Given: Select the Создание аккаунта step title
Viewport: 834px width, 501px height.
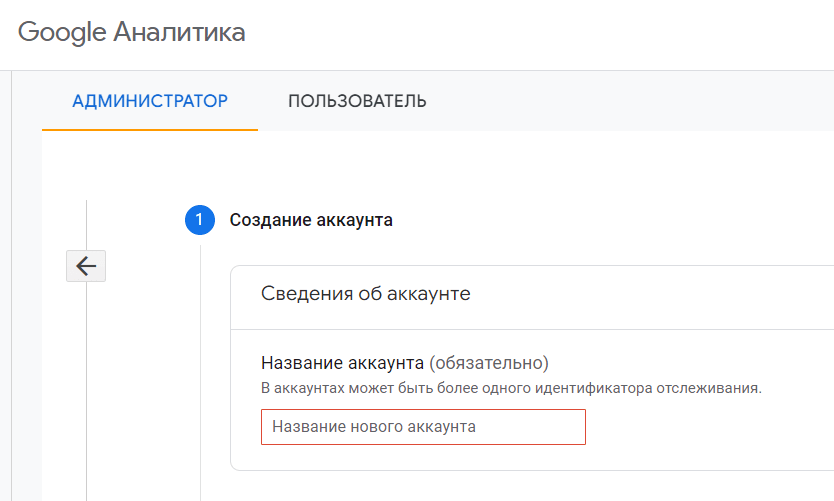Looking at the screenshot, I should 311,220.
